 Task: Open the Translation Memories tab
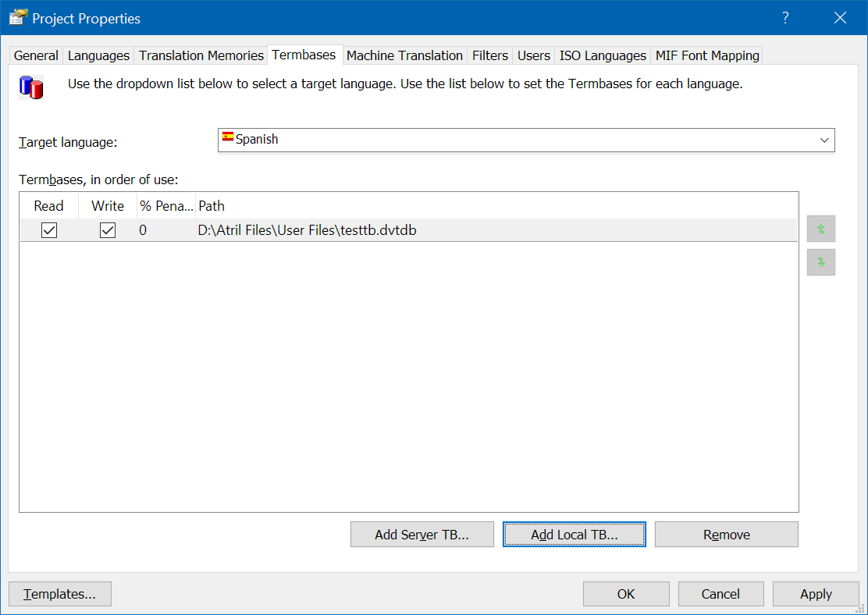(201, 55)
